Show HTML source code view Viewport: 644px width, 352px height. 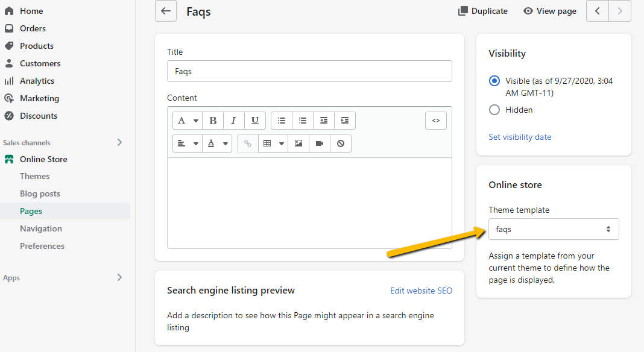point(436,121)
